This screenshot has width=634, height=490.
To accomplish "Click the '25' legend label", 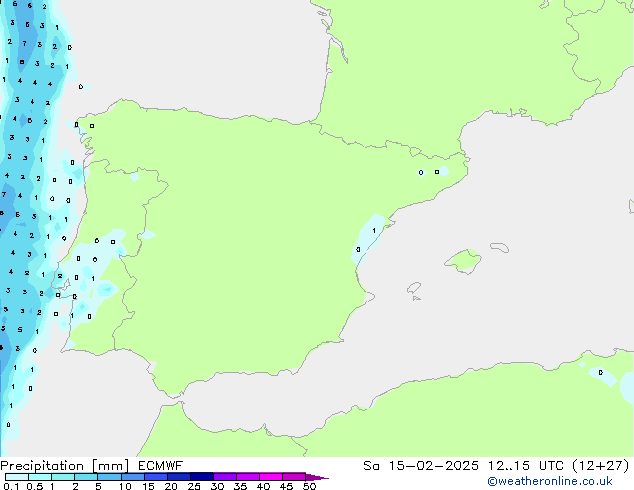I will (194, 486).
